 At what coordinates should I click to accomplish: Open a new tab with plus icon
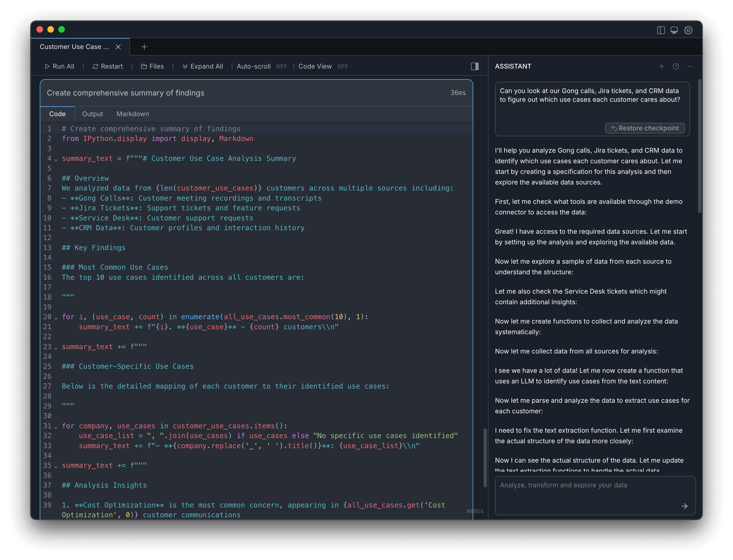pos(144,47)
